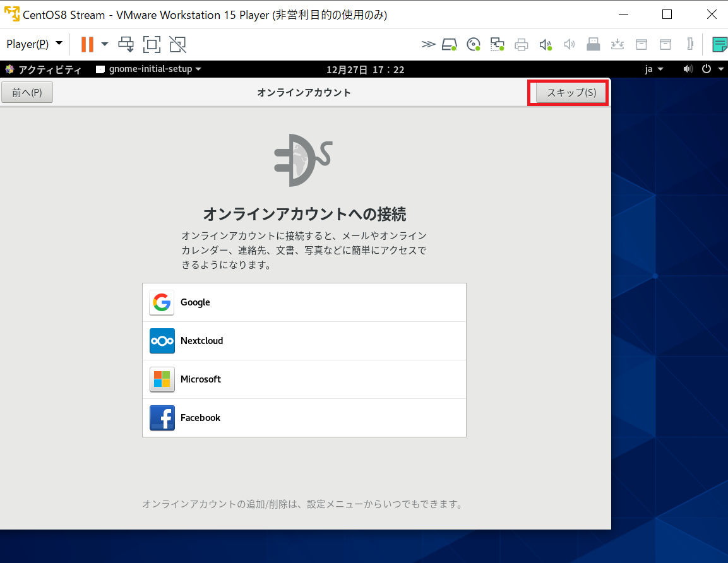
Task: Select the Microsoft account row
Action: [x=304, y=380]
